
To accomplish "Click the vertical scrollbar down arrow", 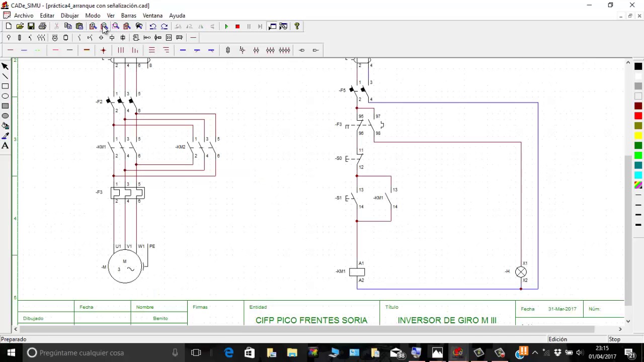I will pos(628,321).
